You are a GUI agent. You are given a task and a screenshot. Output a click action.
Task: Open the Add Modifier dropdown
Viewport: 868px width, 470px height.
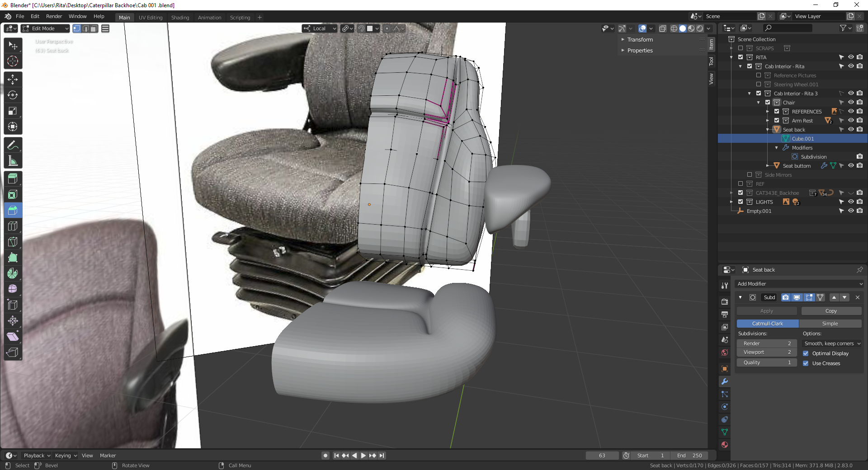(800, 284)
